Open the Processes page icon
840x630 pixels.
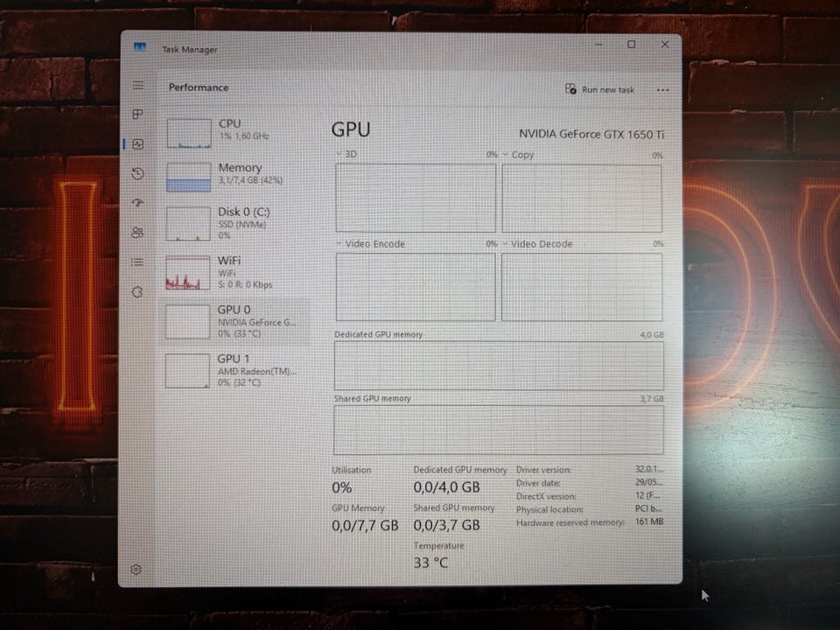click(137, 114)
